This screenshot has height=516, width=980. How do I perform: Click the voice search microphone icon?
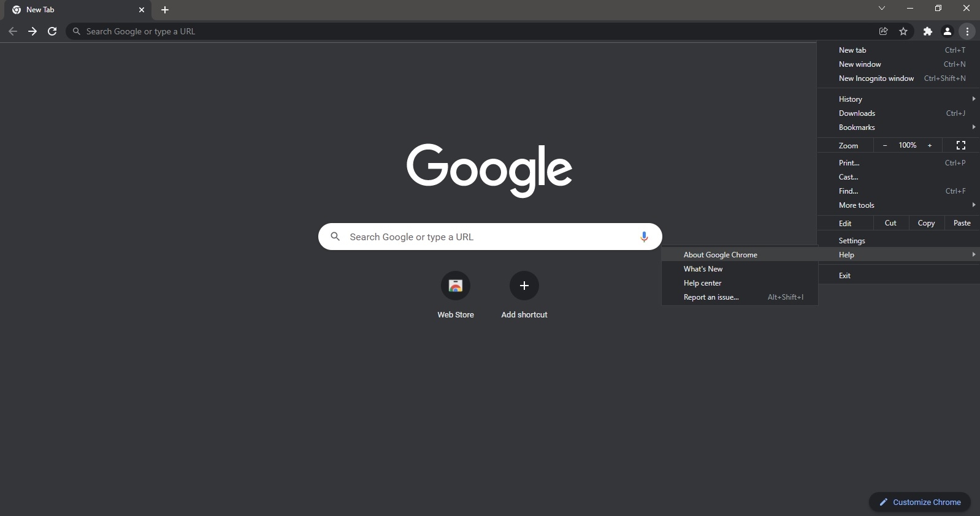(x=644, y=237)
